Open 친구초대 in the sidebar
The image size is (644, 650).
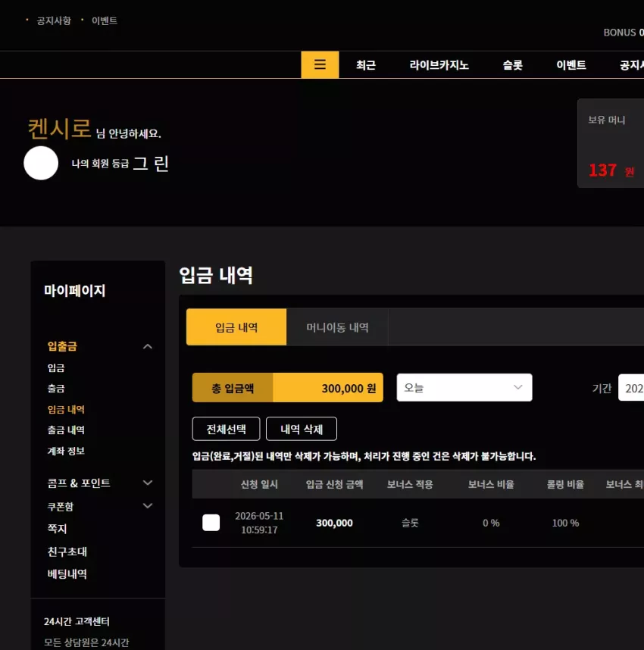pos(67,552)
